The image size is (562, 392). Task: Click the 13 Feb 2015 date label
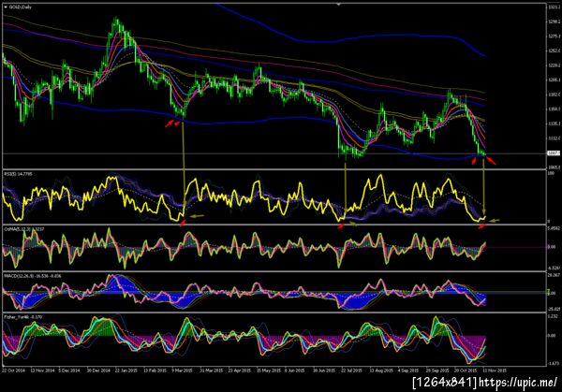click(155, 370)
